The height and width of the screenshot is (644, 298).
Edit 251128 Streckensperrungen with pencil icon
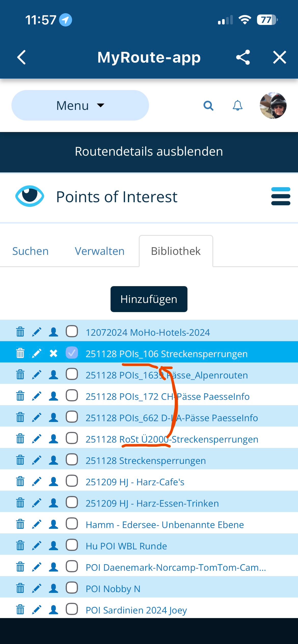pos(37,460)
